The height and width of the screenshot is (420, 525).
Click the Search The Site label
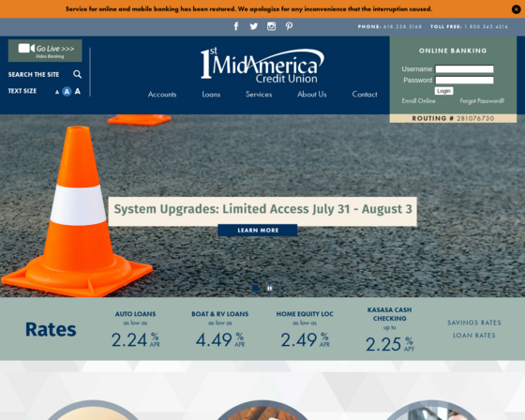[34, 75]
